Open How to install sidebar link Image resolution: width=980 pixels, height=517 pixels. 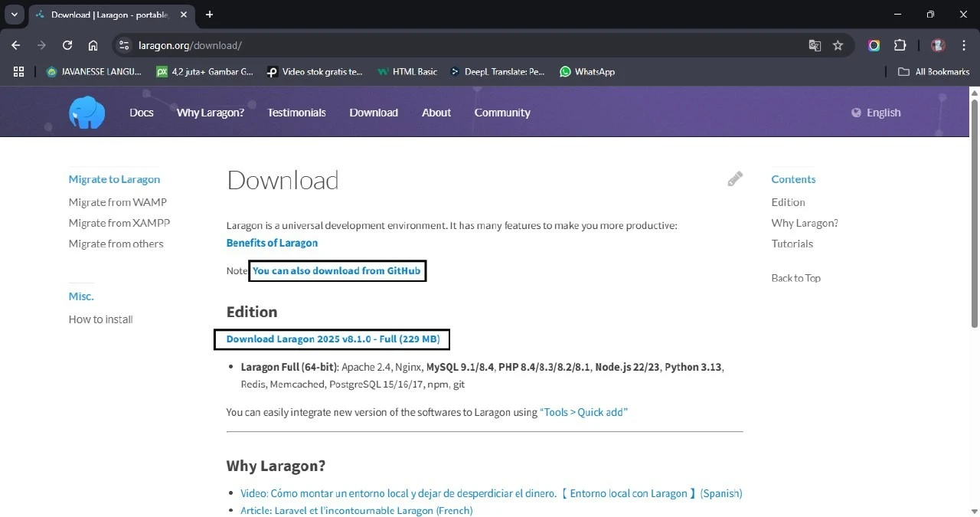click(100, 319)
